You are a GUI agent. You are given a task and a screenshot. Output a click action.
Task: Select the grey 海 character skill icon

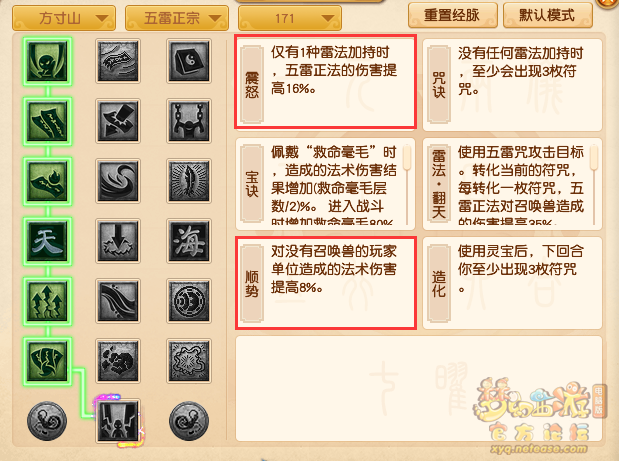pyautogui.click(x=189, y=241)
